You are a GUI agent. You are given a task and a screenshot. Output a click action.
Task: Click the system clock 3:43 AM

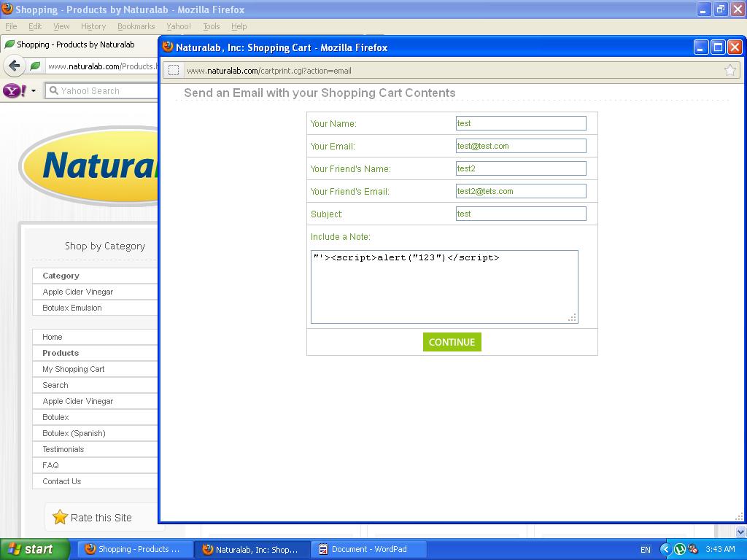pos(720,550)
